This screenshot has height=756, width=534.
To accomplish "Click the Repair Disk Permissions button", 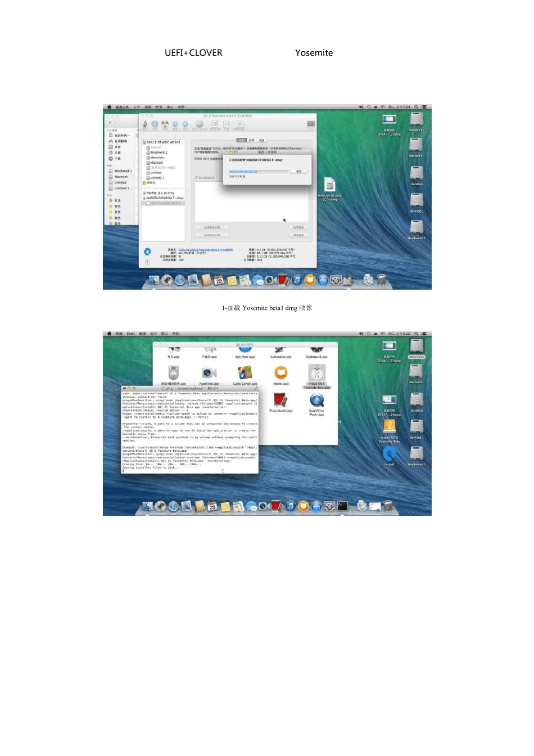I will 212,235.
